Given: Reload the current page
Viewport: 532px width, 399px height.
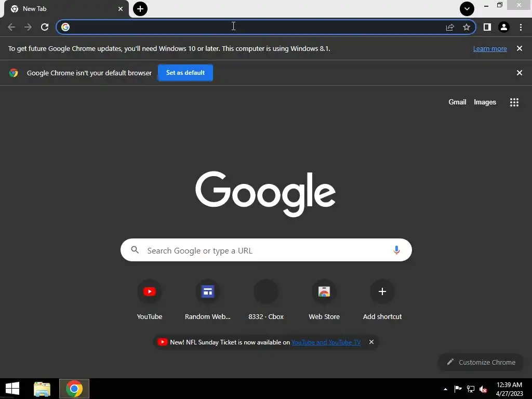Looking at the screenshot, I should click(x=45, y=27).
